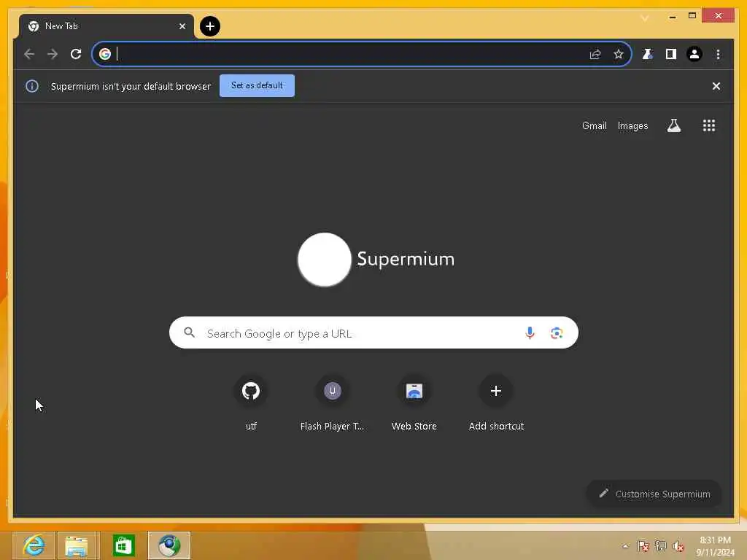Open the profile avatar menu

pyautogui.click(x=694, y=54)
